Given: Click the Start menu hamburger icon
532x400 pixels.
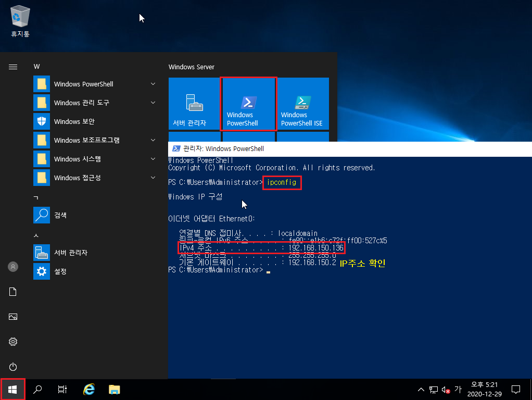Looking at the screenshot, I should [x=13, y=67].
